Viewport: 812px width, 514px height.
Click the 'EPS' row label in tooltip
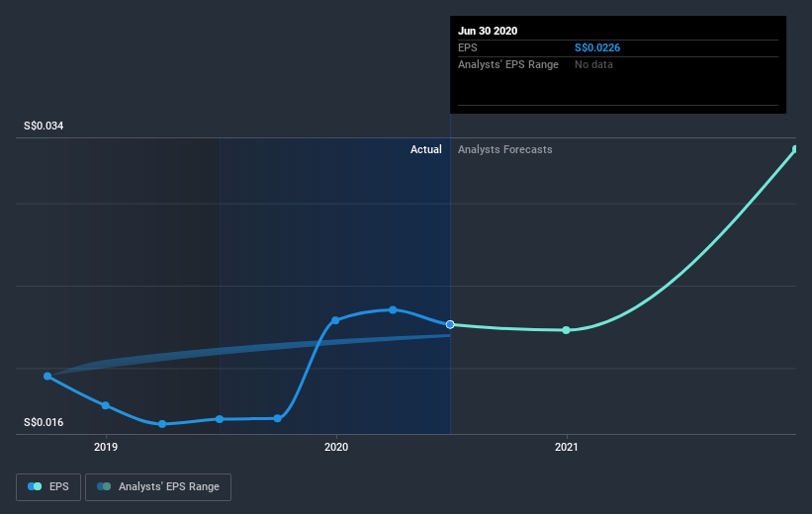pos(468,47)
